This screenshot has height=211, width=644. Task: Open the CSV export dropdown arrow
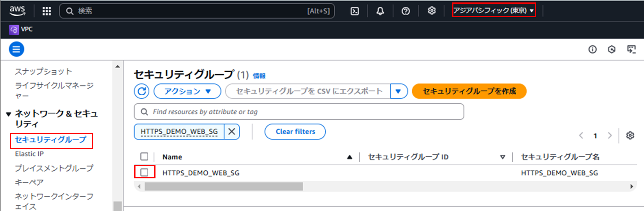[x=398, y=91]
